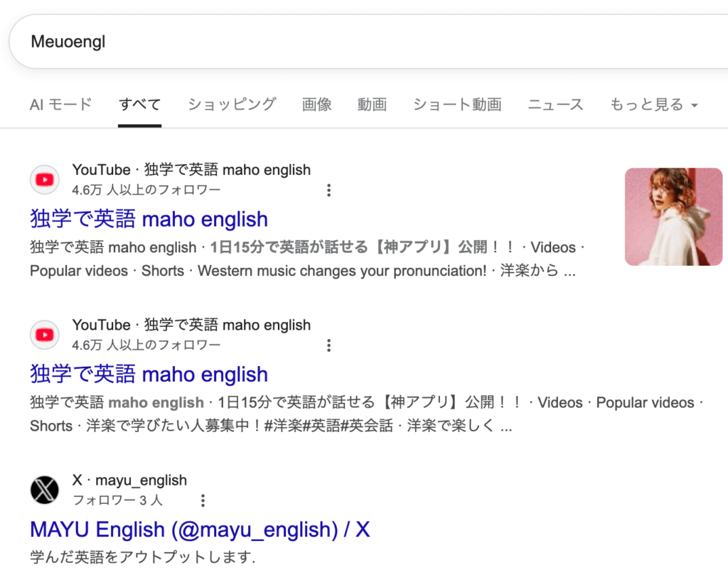Click the search box containing Meuoengl
728x575 pixels.
[x=355, y=42]
